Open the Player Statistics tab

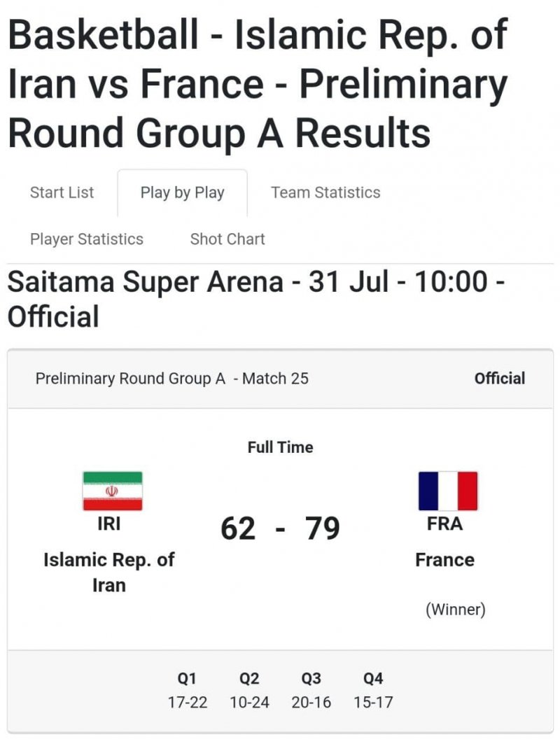coord(86,239)
